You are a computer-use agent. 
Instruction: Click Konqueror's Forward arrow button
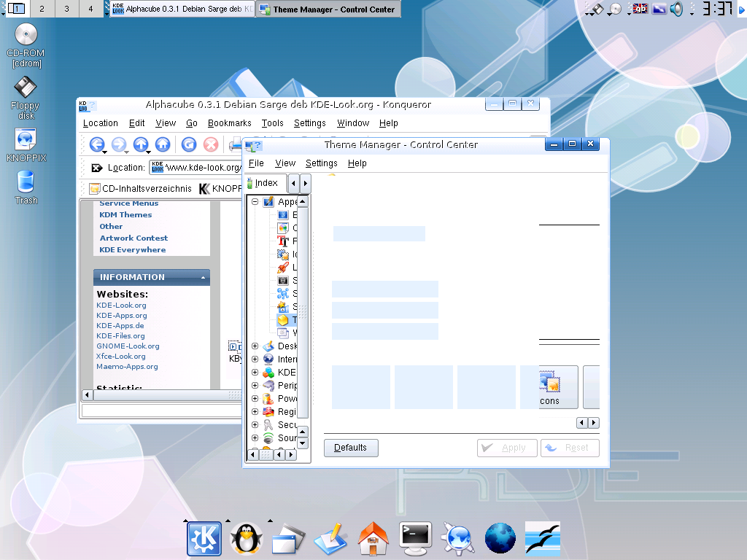click(x=119, y=144)
